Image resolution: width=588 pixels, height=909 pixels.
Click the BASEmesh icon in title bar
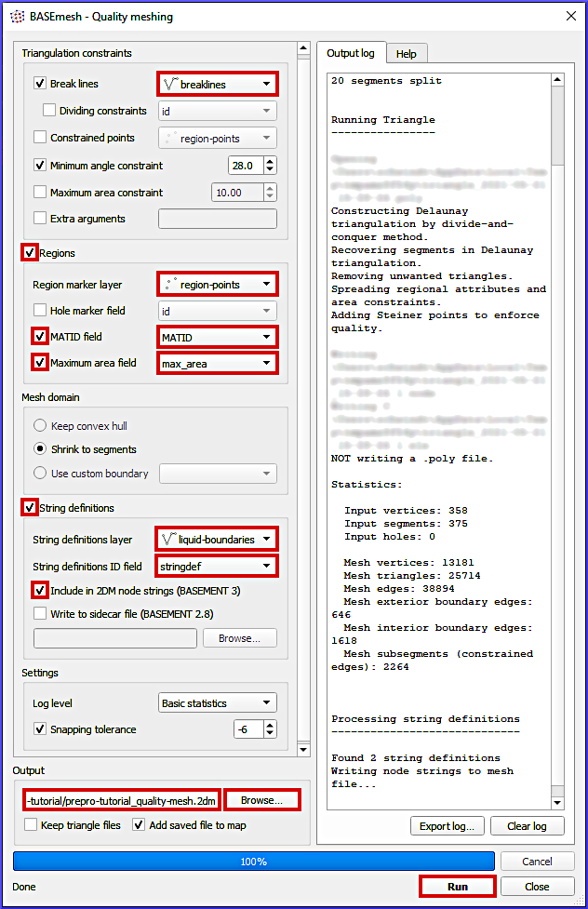click(17, 16)
